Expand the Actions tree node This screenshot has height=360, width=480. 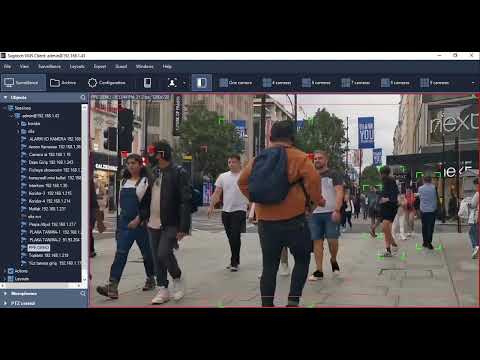(4, 271)
